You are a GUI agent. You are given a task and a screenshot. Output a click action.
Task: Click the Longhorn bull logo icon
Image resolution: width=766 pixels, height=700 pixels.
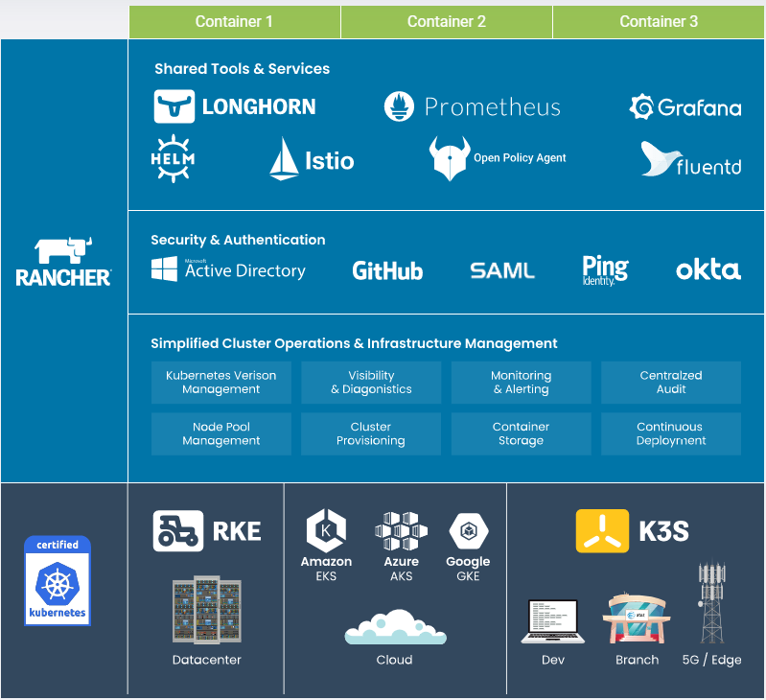[174, 106]
